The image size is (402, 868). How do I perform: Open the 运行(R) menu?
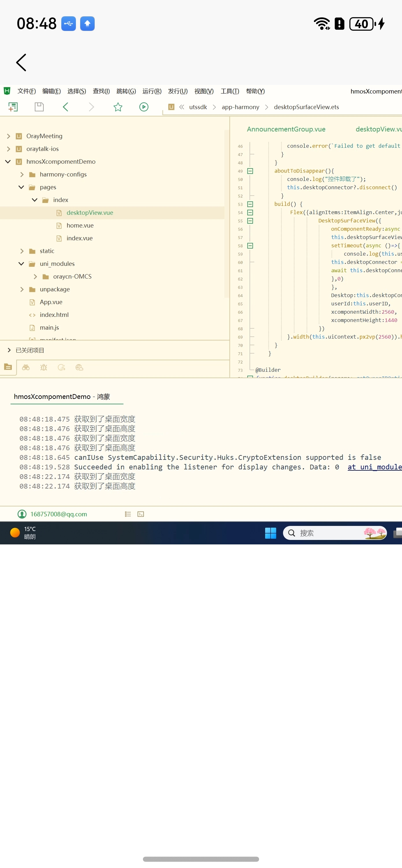[x=152, y=91]
